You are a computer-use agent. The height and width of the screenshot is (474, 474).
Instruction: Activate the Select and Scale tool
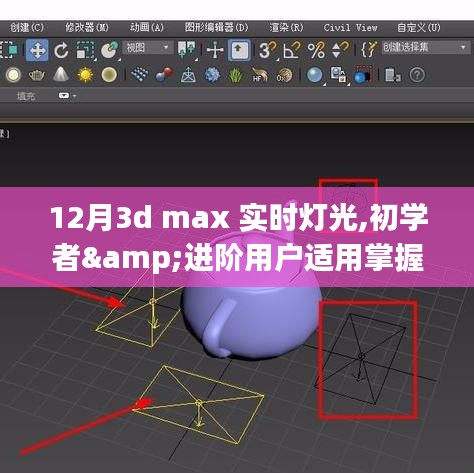[85, 50]
